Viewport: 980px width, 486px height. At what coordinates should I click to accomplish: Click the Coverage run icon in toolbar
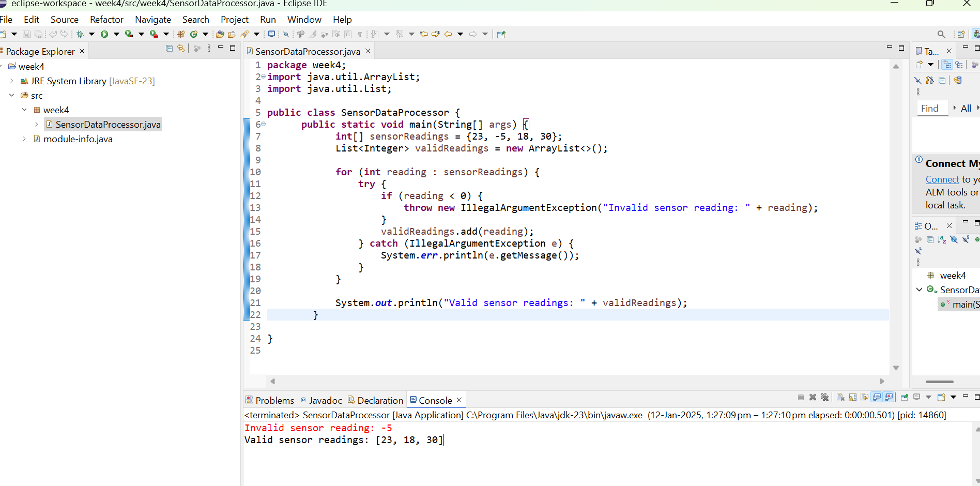pyautogui.click(x=129, y=34)
